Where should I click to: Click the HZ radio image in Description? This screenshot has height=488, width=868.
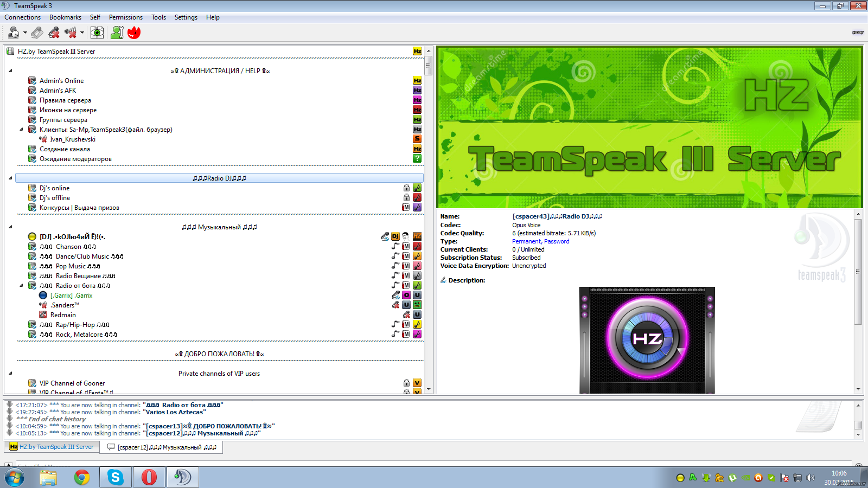click(647, 340)
